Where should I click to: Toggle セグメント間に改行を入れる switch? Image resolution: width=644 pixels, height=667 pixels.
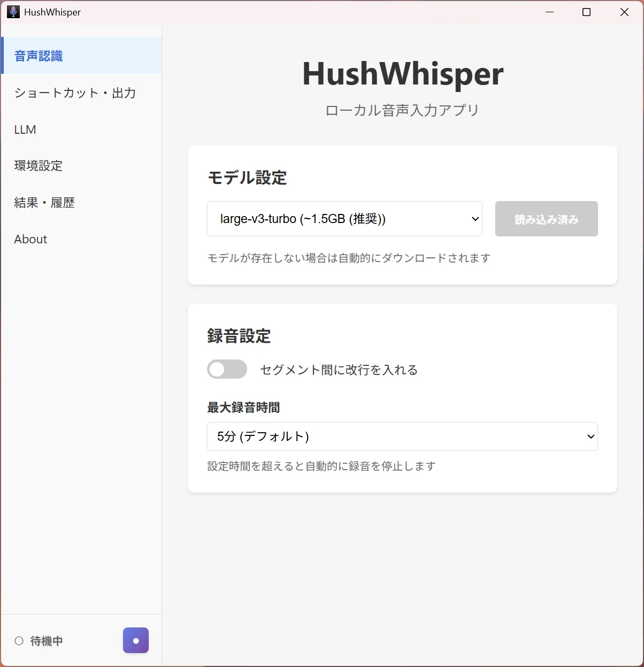(x=227, y=369)
